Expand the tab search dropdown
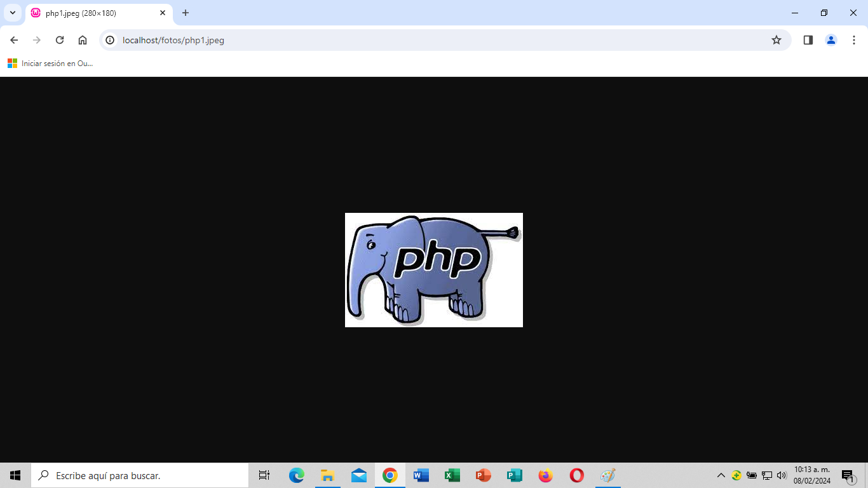 12,13
